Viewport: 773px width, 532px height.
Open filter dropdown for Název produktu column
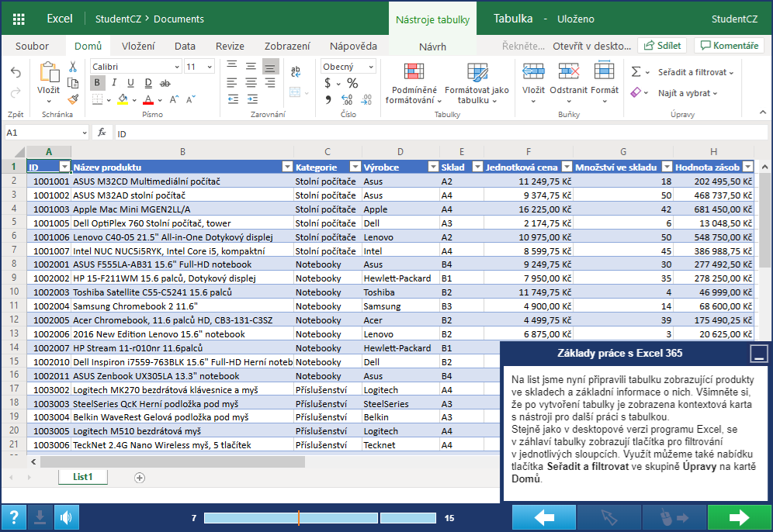tap(287, 167)
